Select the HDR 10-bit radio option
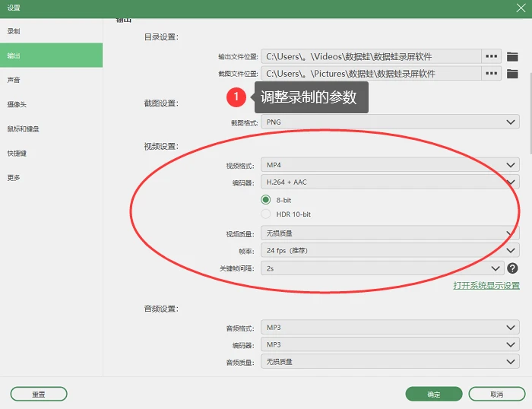 click(266, 214)
